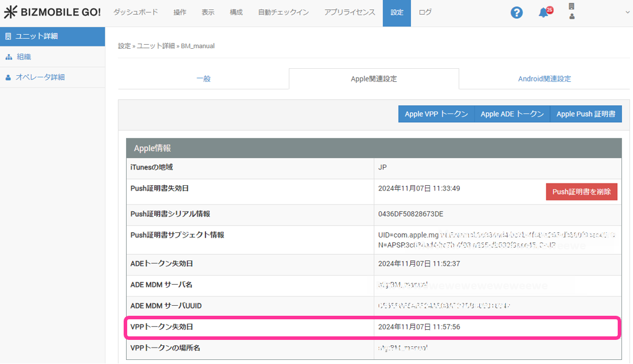Viewport: 633px width, 364px height.
Task: Switch to the Android関連設定 tab
Action: click(x=544, y=79)
